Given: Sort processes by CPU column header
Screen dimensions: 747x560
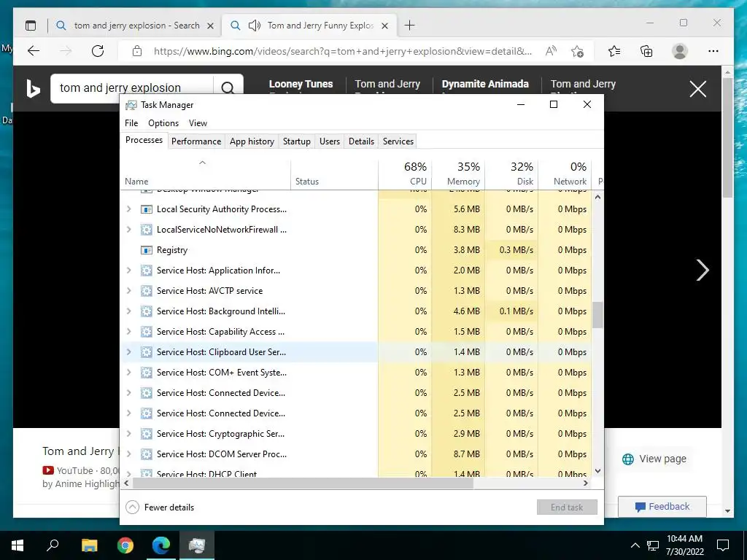Looking at the screenshot, I should (406, 174).
